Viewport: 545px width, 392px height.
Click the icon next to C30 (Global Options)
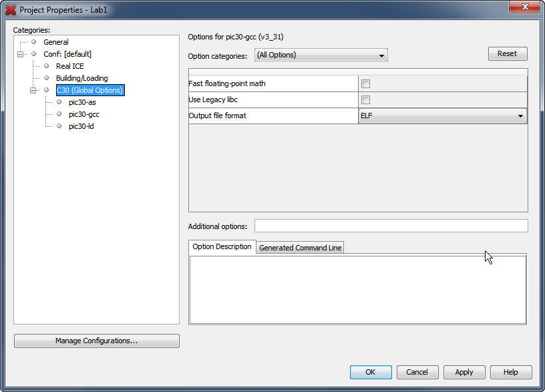click(45, 90)
